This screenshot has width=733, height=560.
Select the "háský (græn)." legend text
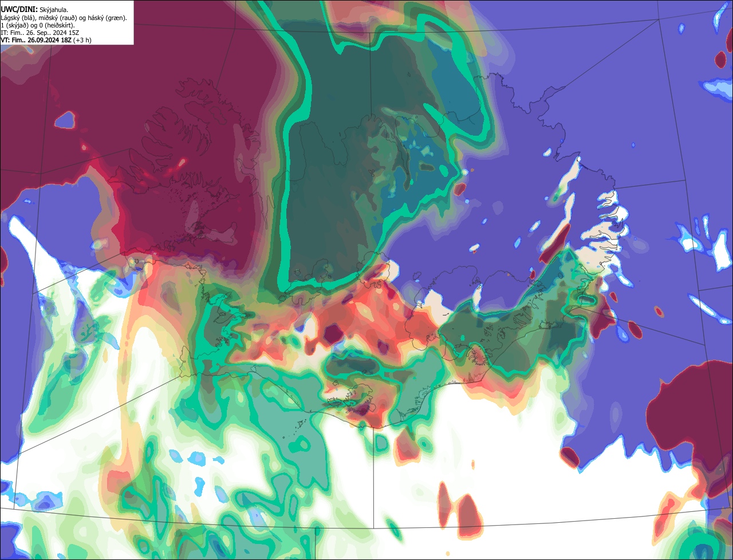(107, 18)
